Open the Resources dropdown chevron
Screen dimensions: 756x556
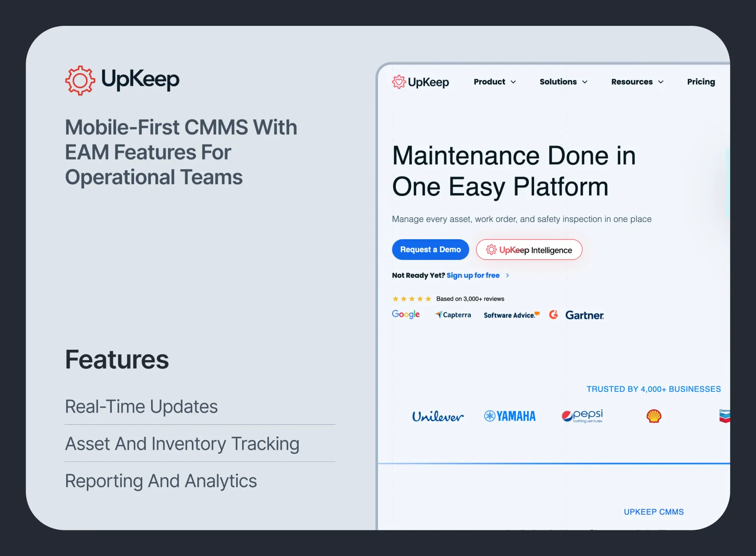[x=661, y=82]
